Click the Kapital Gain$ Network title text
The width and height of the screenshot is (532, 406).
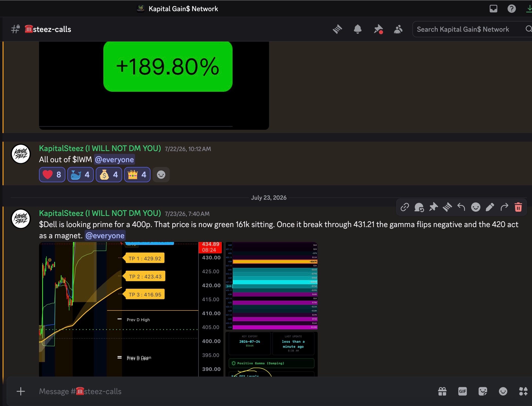coord(183,9)
